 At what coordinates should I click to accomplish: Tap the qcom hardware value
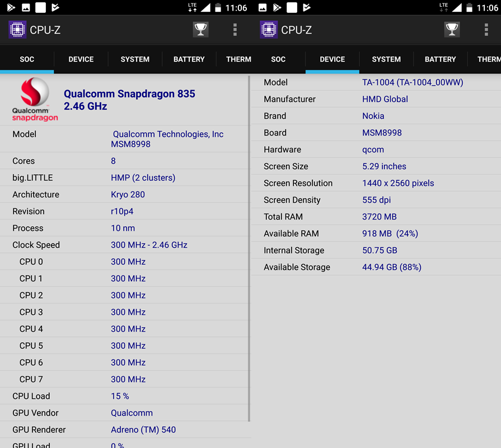pos(373,150)
